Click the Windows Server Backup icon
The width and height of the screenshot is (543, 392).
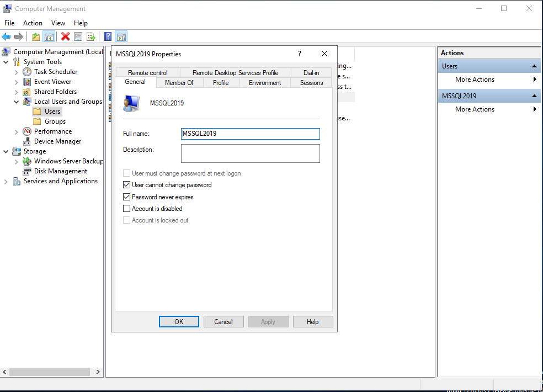(x=27, y=161)
